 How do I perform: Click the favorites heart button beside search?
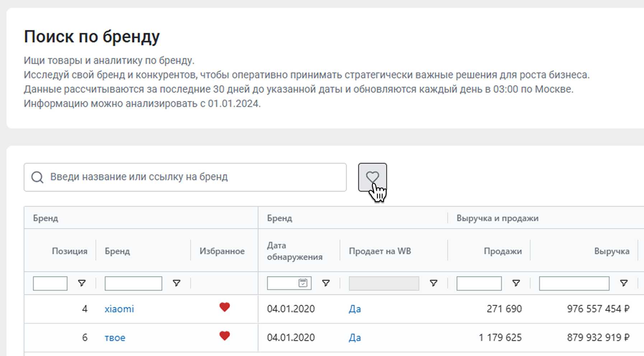tap(372, 177)
